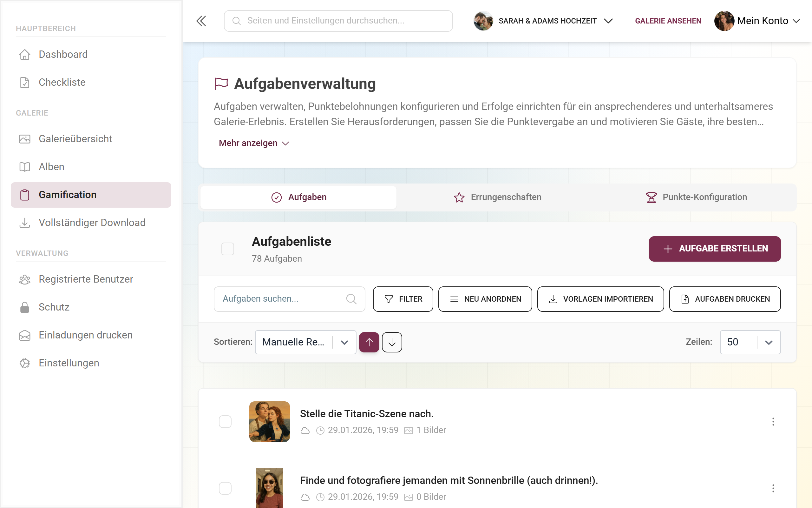Click the cloud icon under Titanic-Szene task
812x508 pixels.
(x=305, y=431)
